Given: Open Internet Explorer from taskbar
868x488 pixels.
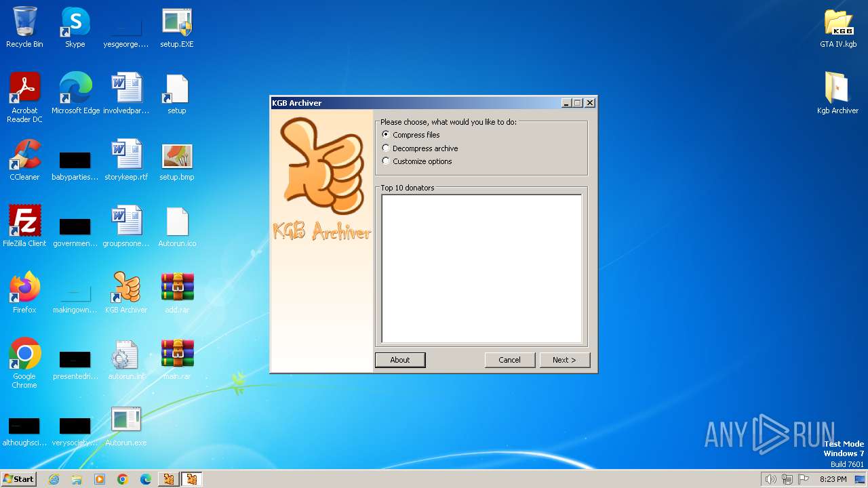Looking at the screenshot, I should (54, 479).
